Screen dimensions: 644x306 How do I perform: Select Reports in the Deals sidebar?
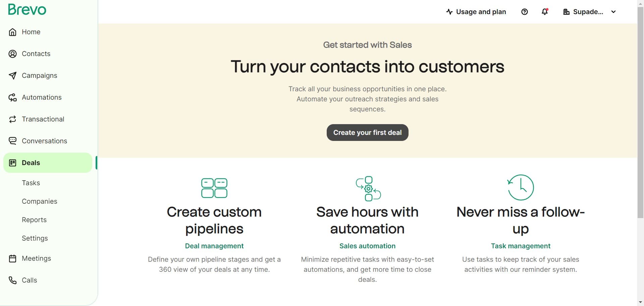34,220
